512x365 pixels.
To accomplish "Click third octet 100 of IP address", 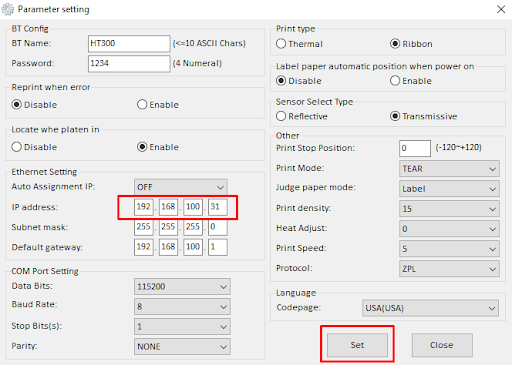I will click(193, 207).
